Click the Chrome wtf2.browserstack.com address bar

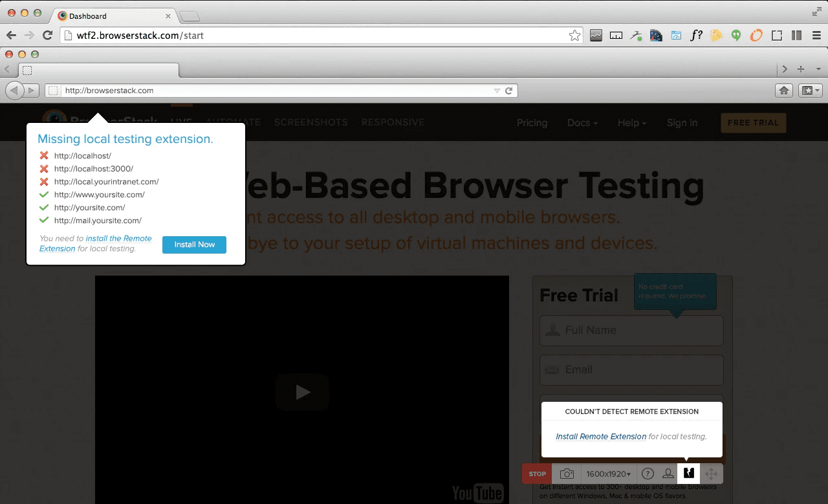pos(321,36)
